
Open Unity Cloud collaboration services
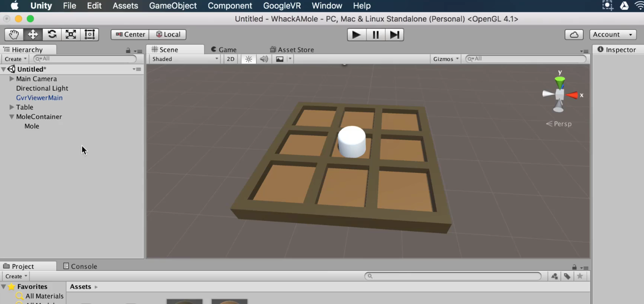click(574, 34)
